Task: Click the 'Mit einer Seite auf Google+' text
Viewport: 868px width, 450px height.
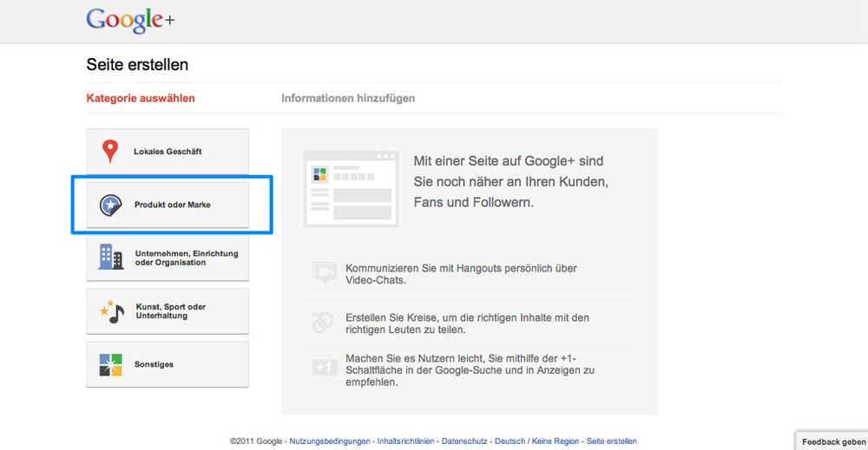Action: [x=510, y=182]
